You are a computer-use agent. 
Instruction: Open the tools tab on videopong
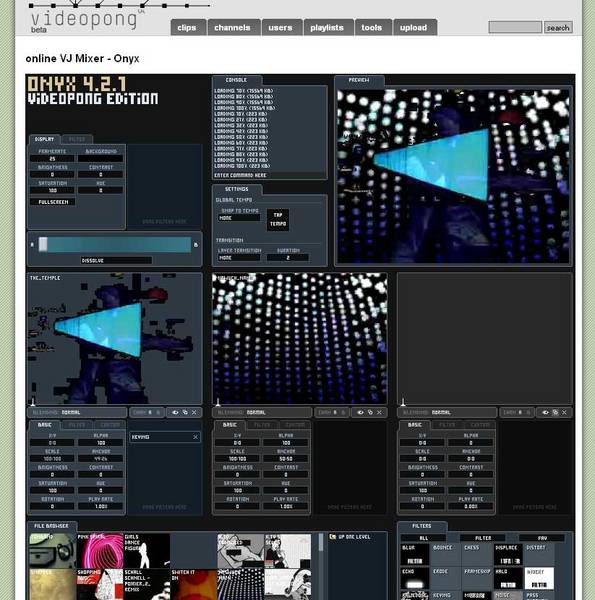pos(372,28)
